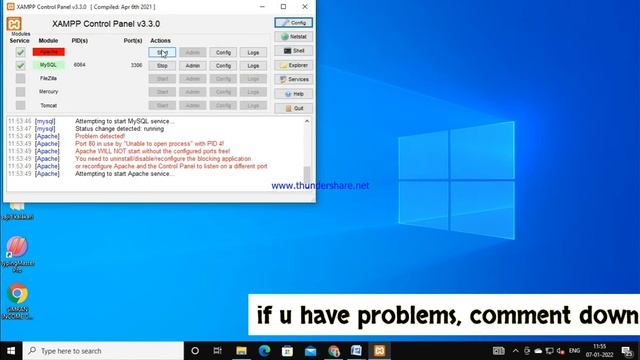Open the MySQL Admin button
Screen dimensions: 640x360
click(x=193, y=65)
